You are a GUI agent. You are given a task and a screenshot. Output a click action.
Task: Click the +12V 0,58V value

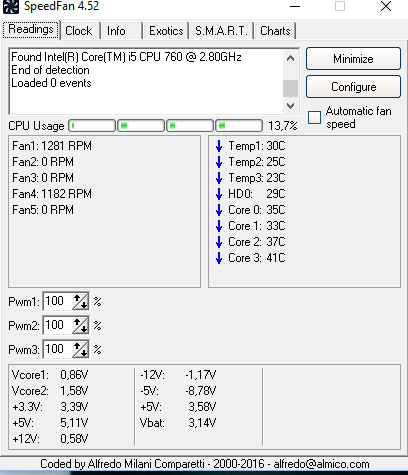click(x=74, y=439)
